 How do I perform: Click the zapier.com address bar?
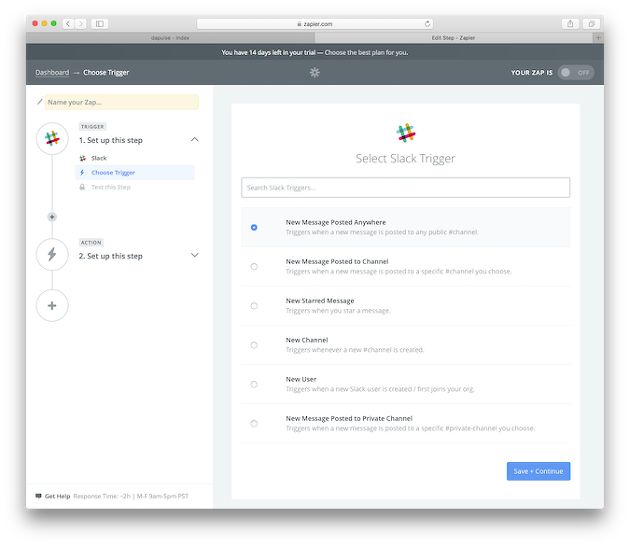(315, 24)
